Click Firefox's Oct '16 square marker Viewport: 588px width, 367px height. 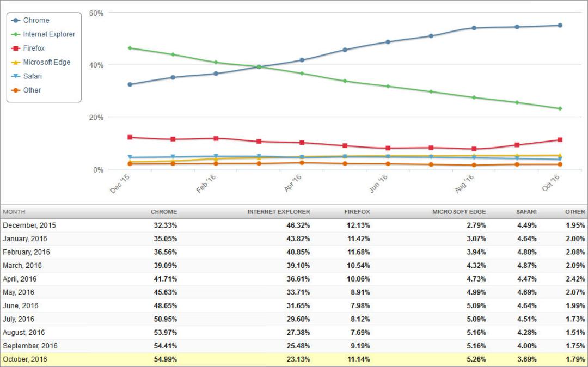pos(560,140)
